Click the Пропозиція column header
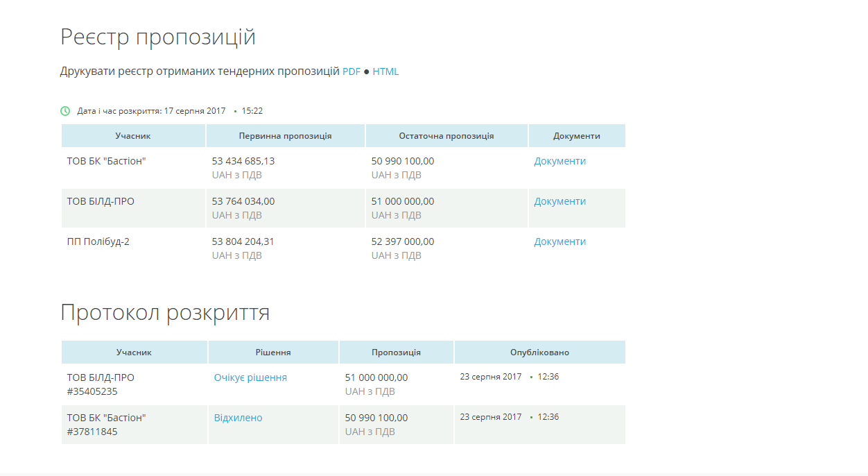This screenshot has width=868, height=476. coord(396,352)
